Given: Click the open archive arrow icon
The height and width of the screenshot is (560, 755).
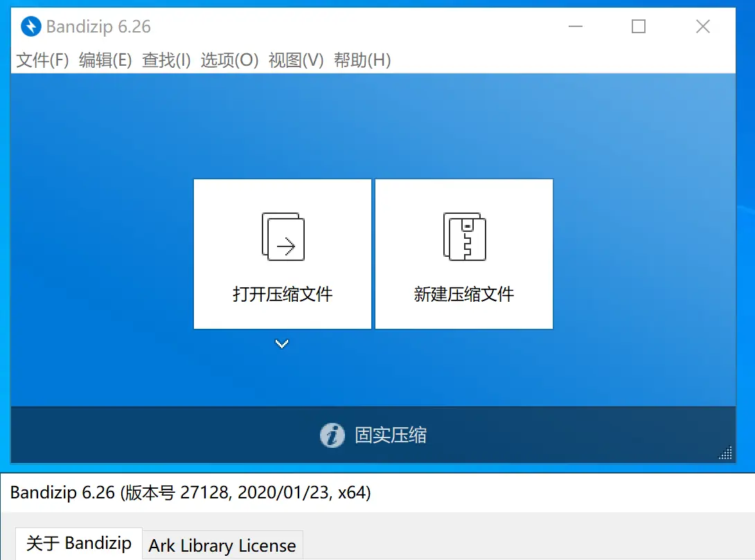Looking at the screenshot, I should click(x=283, y=237).
